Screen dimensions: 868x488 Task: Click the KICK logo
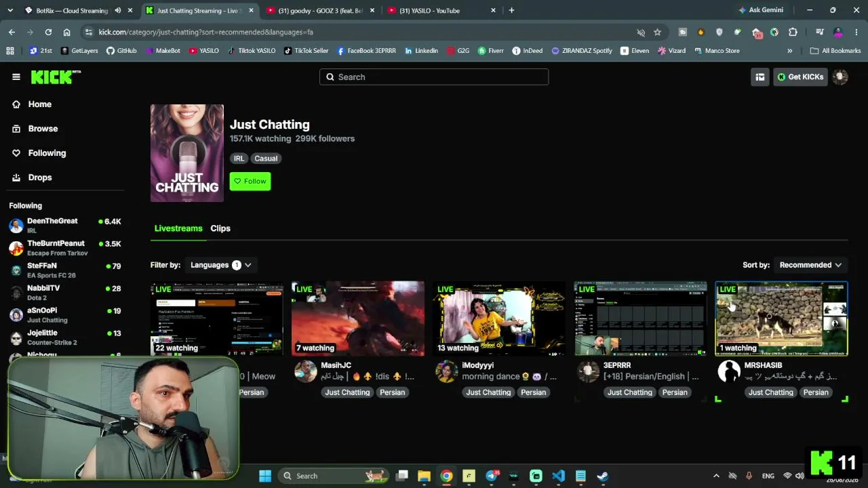[56, 77]
